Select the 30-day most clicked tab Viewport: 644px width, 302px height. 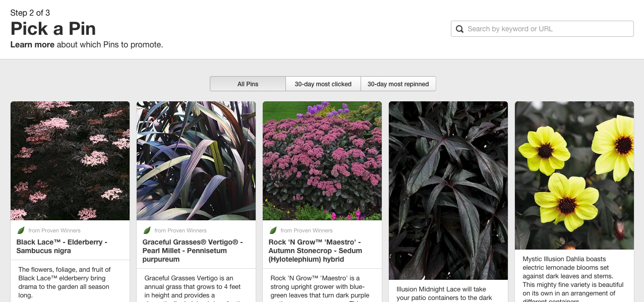click(323, 84)
